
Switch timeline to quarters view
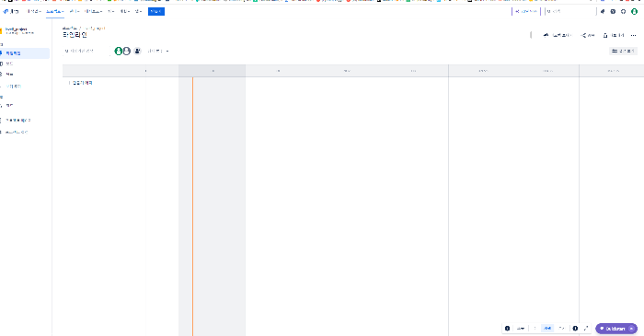561,329
